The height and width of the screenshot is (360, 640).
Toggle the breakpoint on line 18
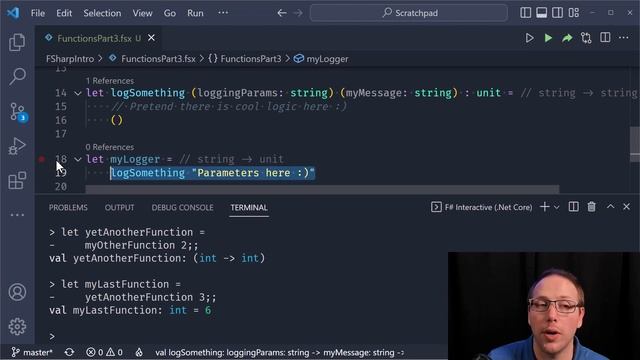pos(42,159)
